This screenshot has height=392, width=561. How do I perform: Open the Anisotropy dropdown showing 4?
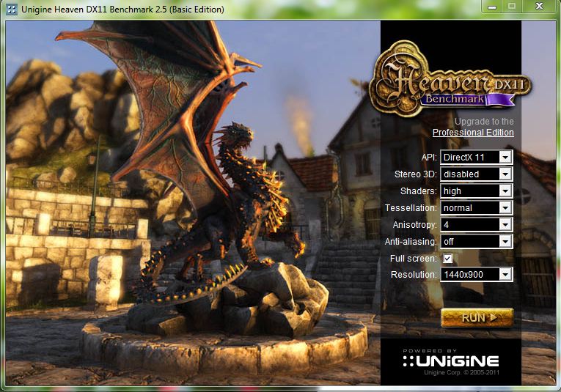pos(476,224)
